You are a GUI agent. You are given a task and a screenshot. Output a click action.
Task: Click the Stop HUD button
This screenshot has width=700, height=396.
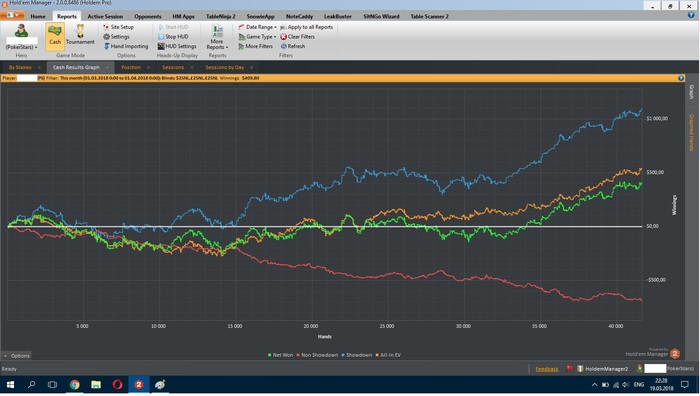click(x=173, y=37)
